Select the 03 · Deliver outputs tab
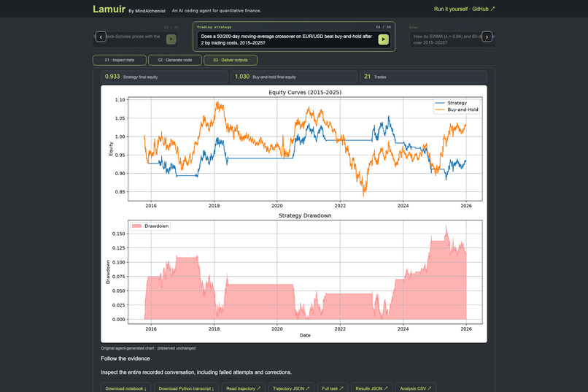This screenshot has height=392, width=588. click(231, 60)
